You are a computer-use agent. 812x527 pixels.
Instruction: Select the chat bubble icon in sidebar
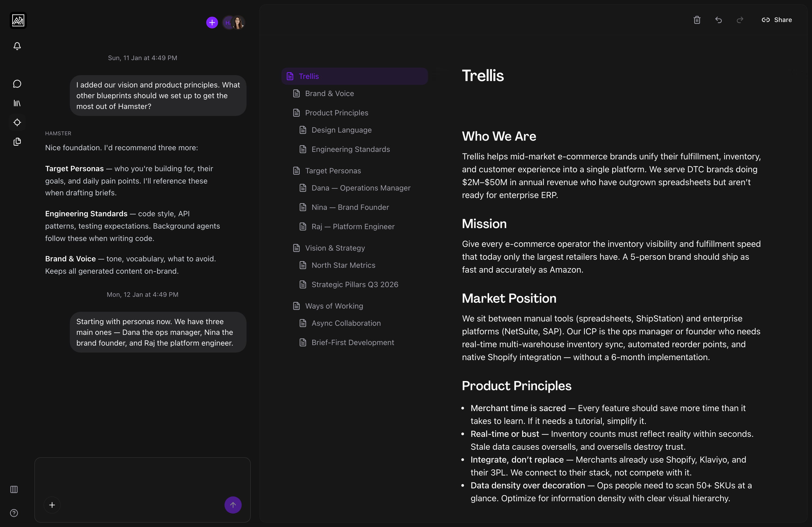pyautogui.click(x=17, y=83)
